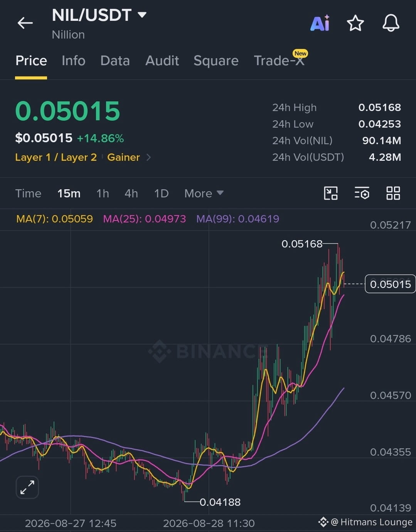The image size is (416, 532).
Task: Open chart indicator settings icon
Action: tap(362, 193)
